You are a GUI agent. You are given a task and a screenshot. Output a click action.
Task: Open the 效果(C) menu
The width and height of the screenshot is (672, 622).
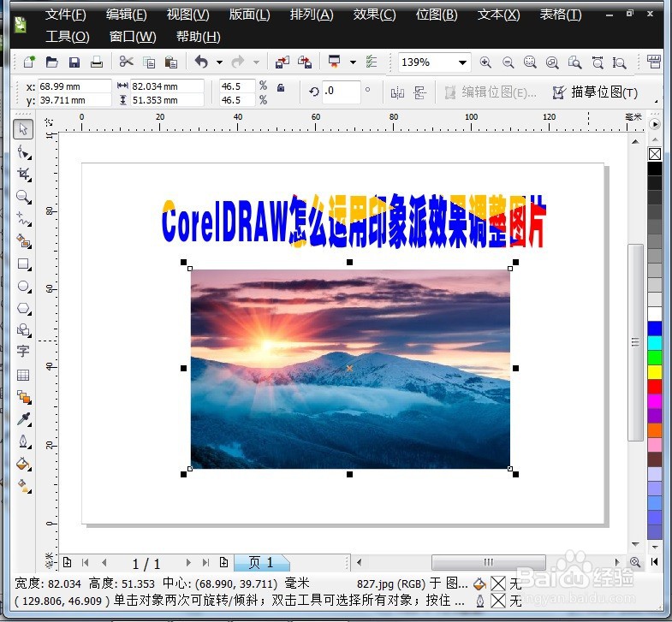click(375, 15)
